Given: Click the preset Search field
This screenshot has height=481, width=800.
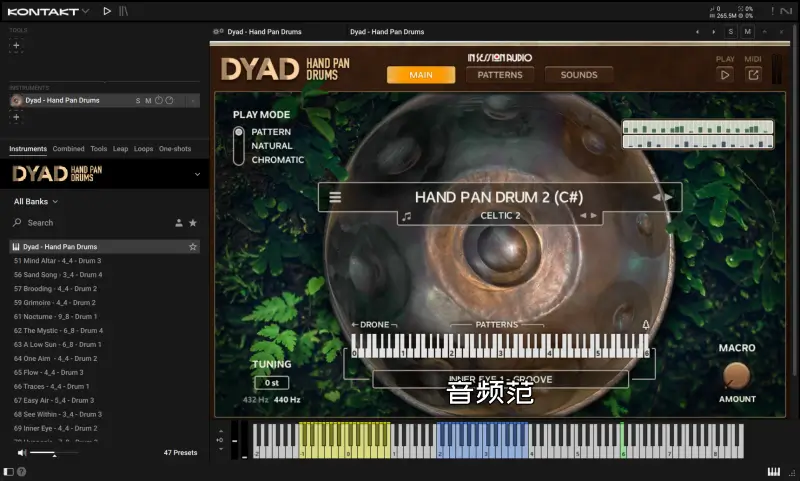Looking at the screenshot, I should 92,223.
